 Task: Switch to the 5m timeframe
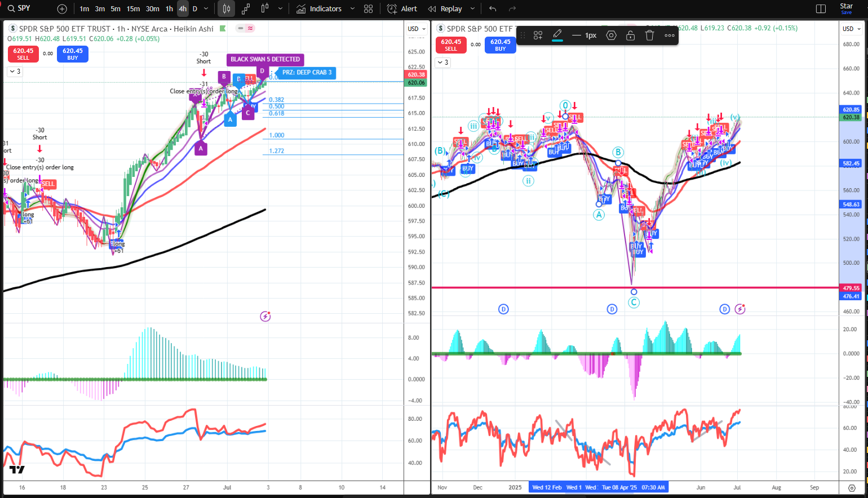click(x=116, y=9)
